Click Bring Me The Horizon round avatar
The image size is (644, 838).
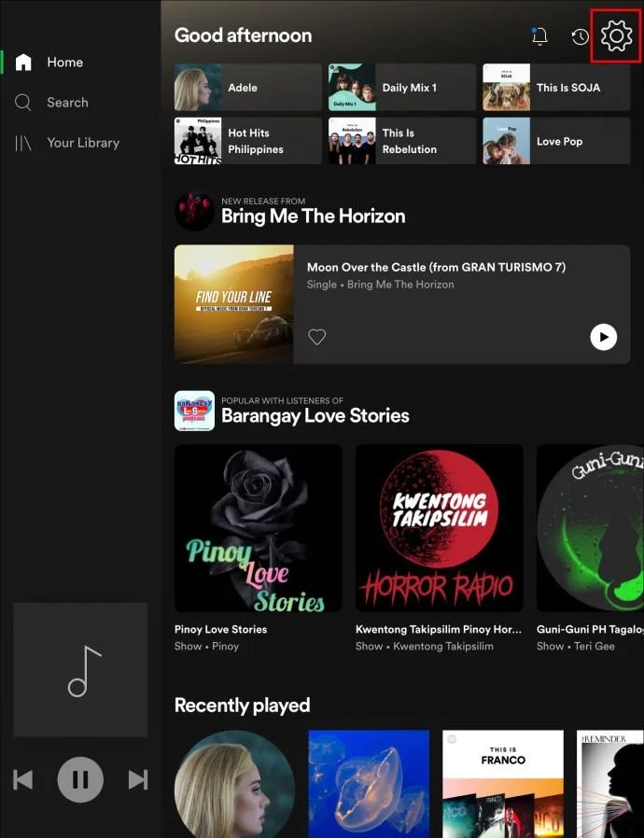click(x=194, y=212)
